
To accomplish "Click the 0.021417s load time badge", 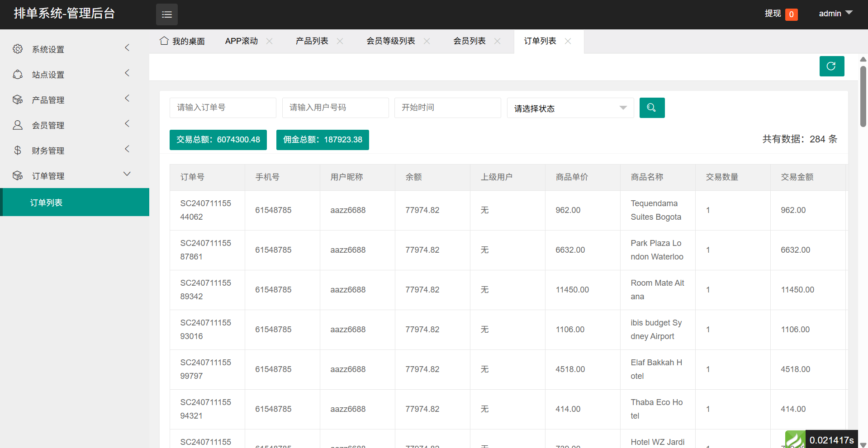I will click(831, 440).
